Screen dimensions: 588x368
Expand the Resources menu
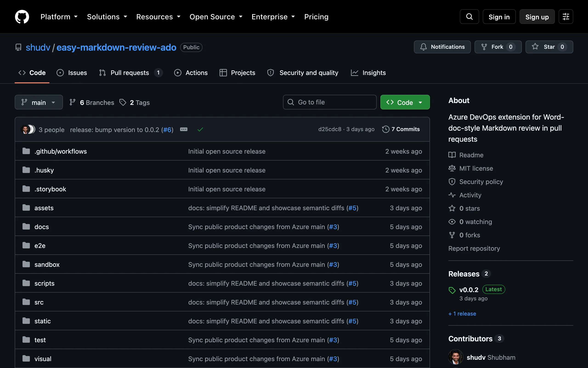click(158, 17)
